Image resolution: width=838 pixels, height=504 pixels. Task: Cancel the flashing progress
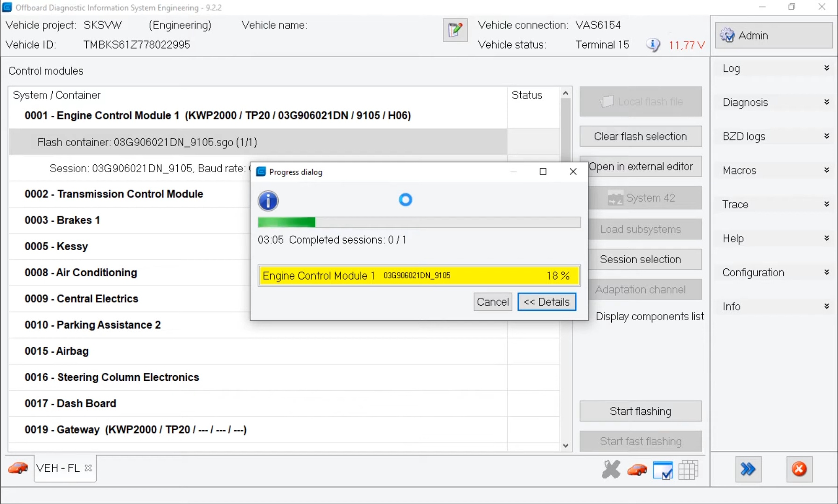pos(492,301)
